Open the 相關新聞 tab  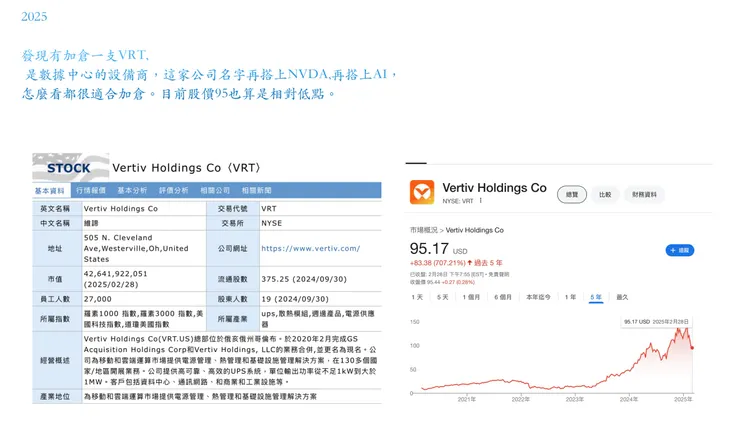(256, 190)
